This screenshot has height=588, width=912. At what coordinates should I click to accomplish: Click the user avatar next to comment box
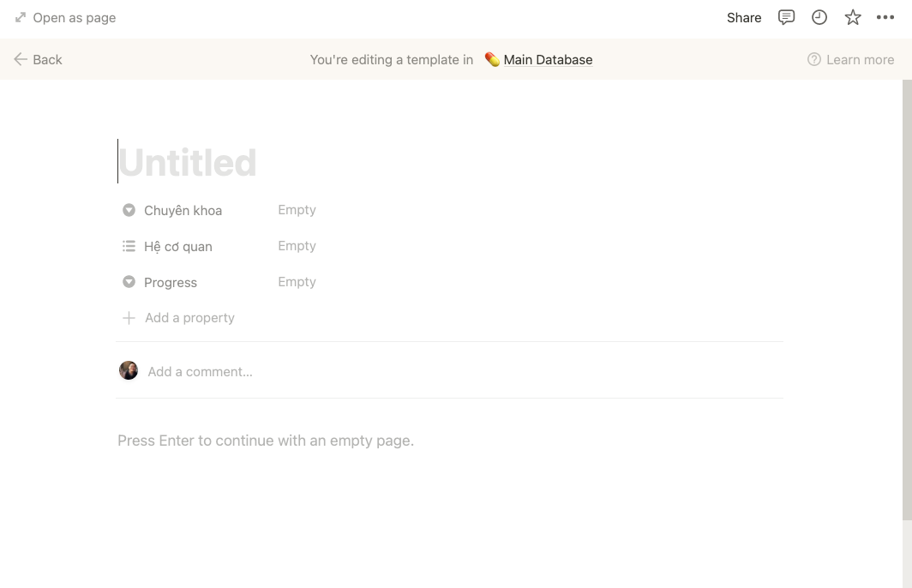[129, 370]
